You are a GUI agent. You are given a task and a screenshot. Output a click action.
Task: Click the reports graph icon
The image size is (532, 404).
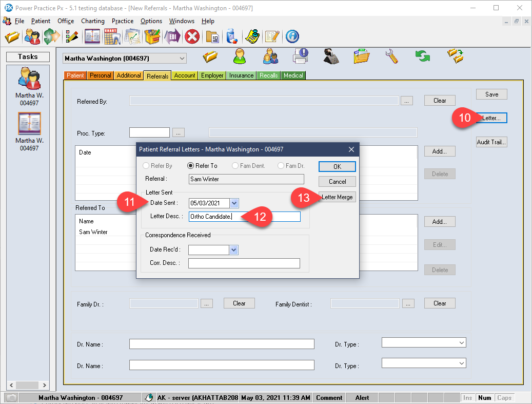[133, 36]
